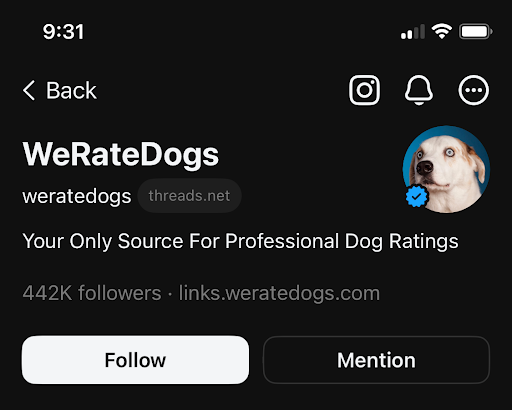Tap the back chevron arrow
The width and height of the screenshot is (512, 410).
[x=29, y=90]
